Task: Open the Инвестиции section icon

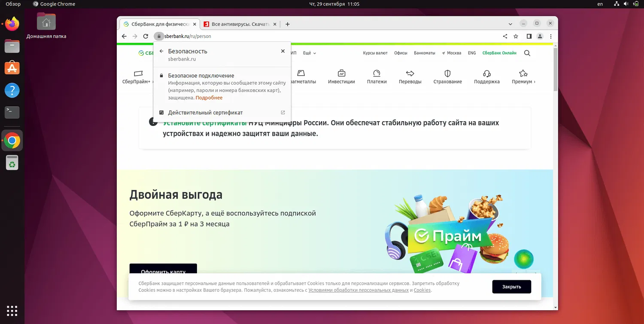Action: tap(341, 73)
